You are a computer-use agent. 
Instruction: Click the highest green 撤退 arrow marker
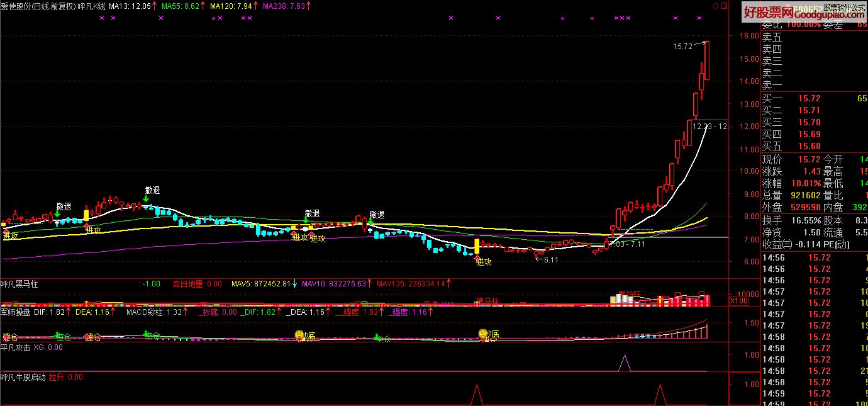point(146,199)
